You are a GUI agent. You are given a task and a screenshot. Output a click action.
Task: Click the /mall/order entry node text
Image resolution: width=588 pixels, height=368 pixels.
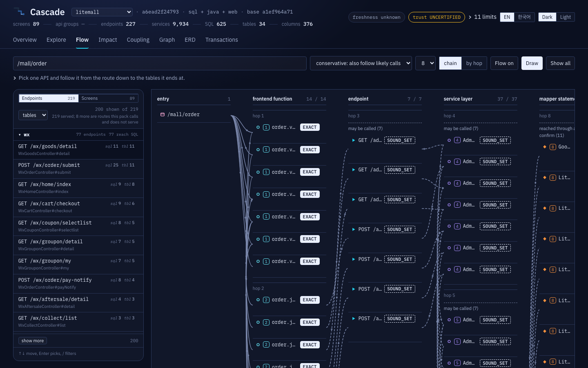click(x=183, y=114)
